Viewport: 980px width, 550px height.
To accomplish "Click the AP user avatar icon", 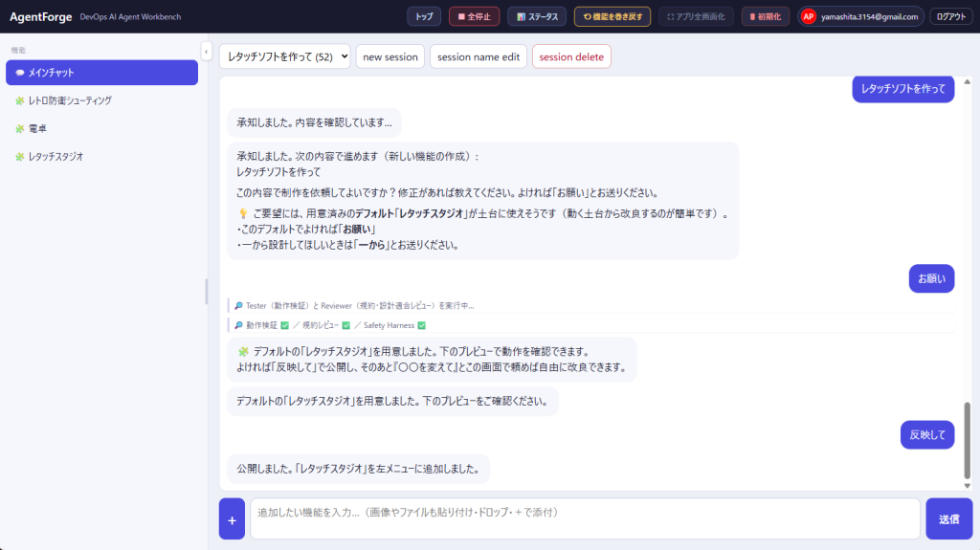I will pos(808,17).
